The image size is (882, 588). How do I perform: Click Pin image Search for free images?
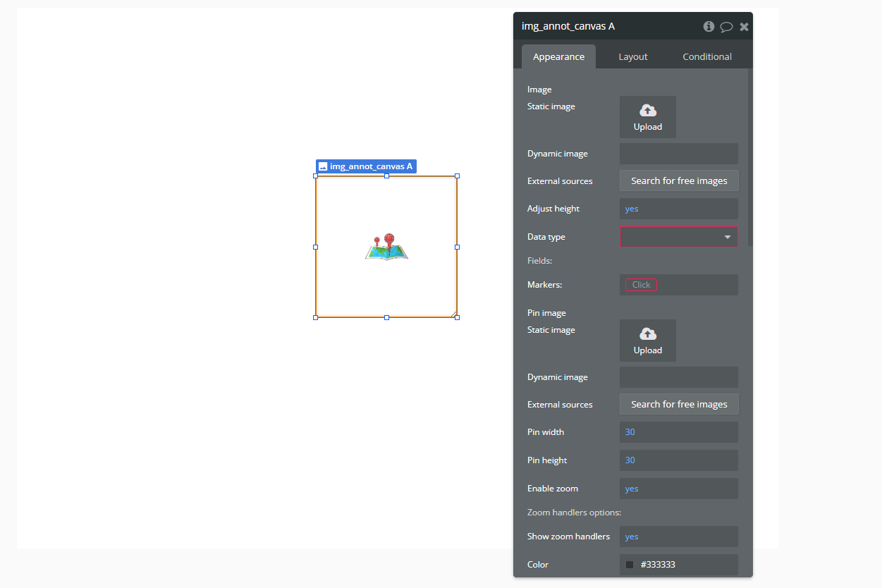point(678,405)
